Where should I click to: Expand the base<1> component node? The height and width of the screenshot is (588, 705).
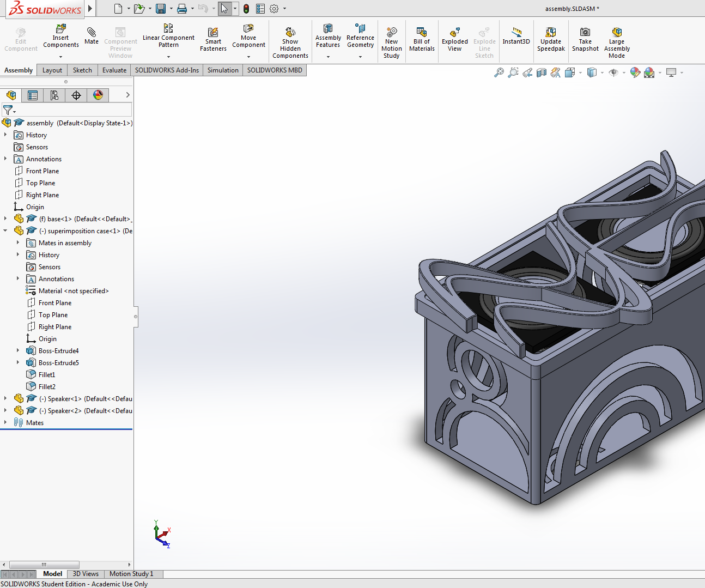tap(5, 219)
